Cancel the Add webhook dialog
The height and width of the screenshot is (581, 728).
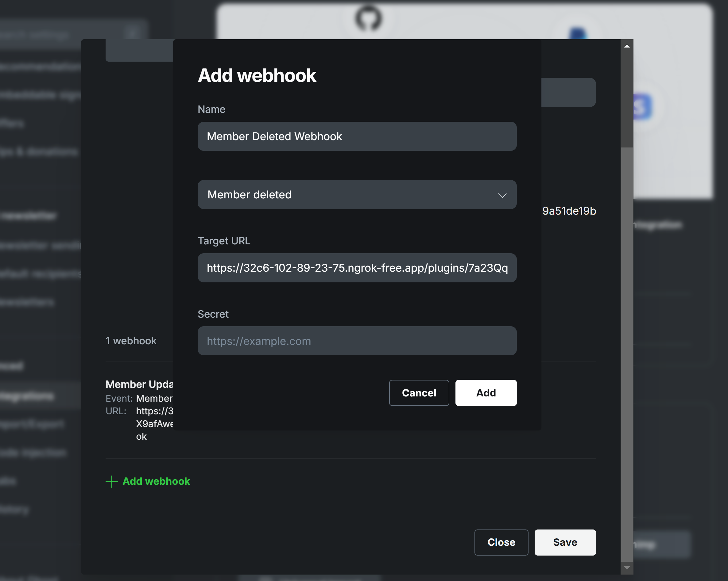(x=419, y=393)
